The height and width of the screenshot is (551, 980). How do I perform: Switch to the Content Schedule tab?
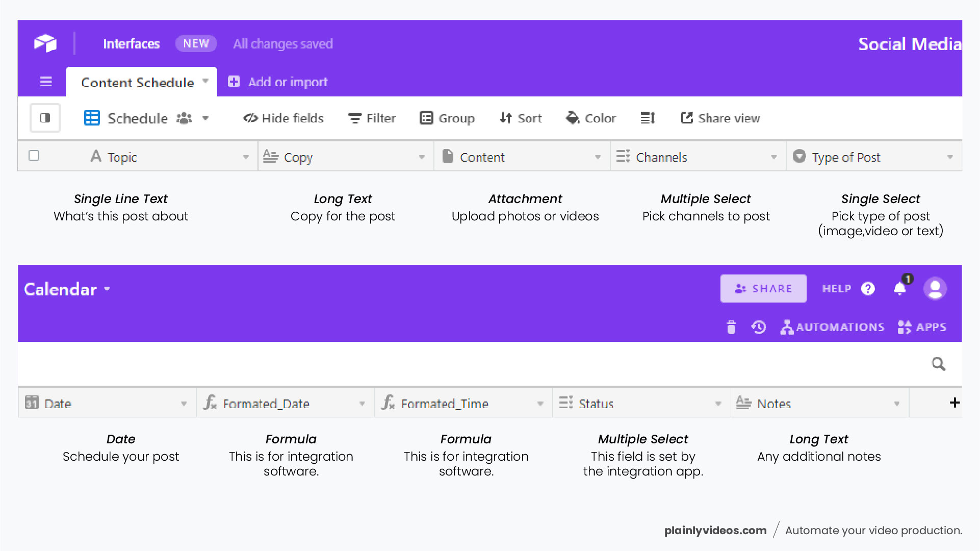(138, 82)
